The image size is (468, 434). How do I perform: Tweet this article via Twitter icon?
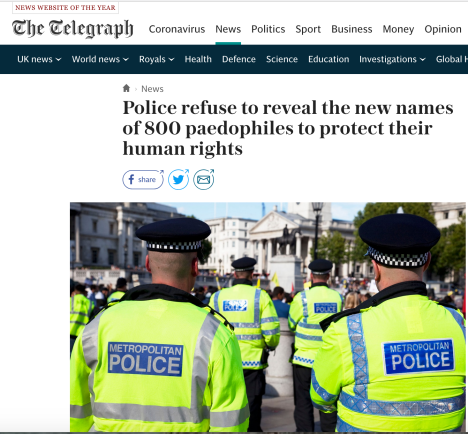178,179
